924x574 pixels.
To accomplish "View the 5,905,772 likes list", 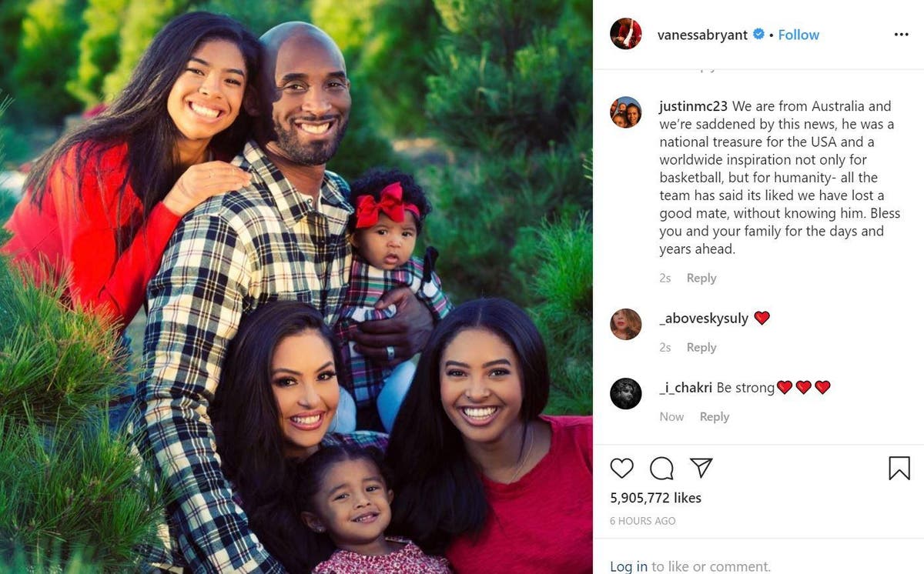I will coord(655,498).
